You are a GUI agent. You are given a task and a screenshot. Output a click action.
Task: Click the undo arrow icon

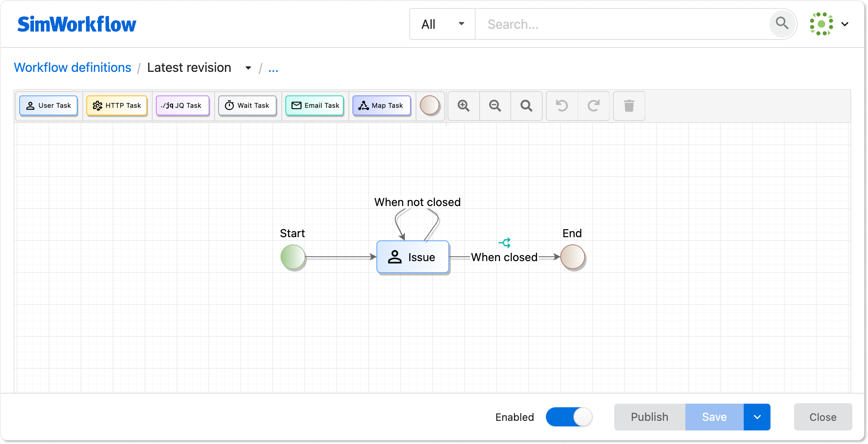click(x=562, y=106)
